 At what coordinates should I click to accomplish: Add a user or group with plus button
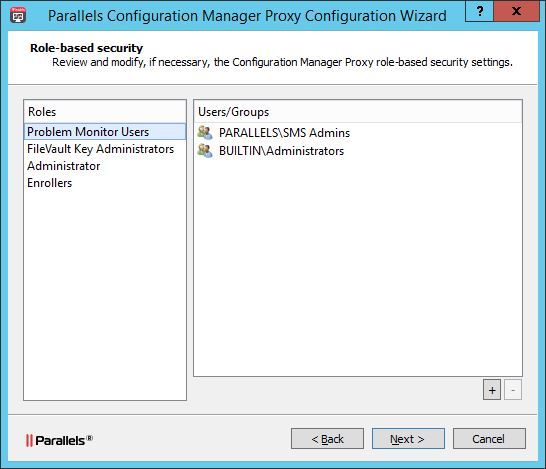492,390
